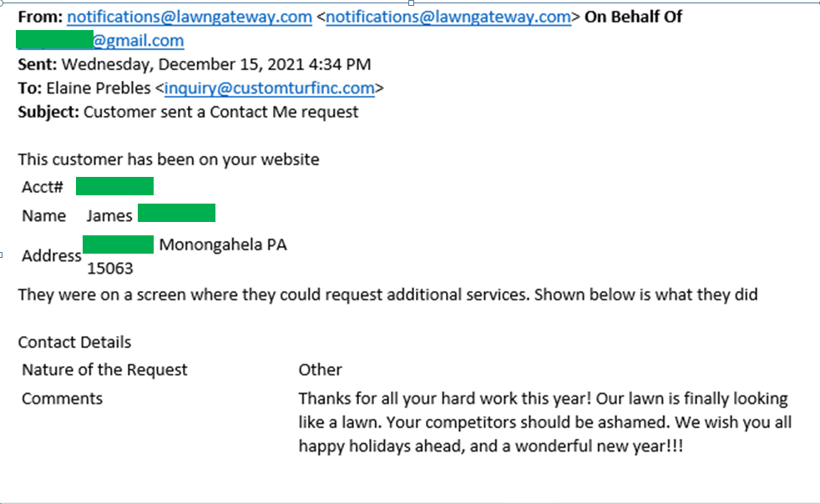
Task: Select the green redaction after the name James
Action: pos(176,214)
